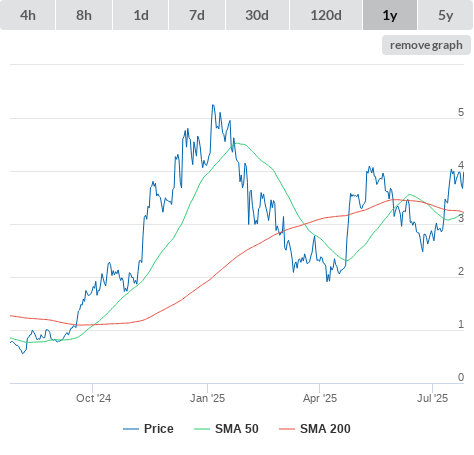This screenshot has width=474, height=455.
Task: Open the 5y time range
Action: tap(446, 15)
